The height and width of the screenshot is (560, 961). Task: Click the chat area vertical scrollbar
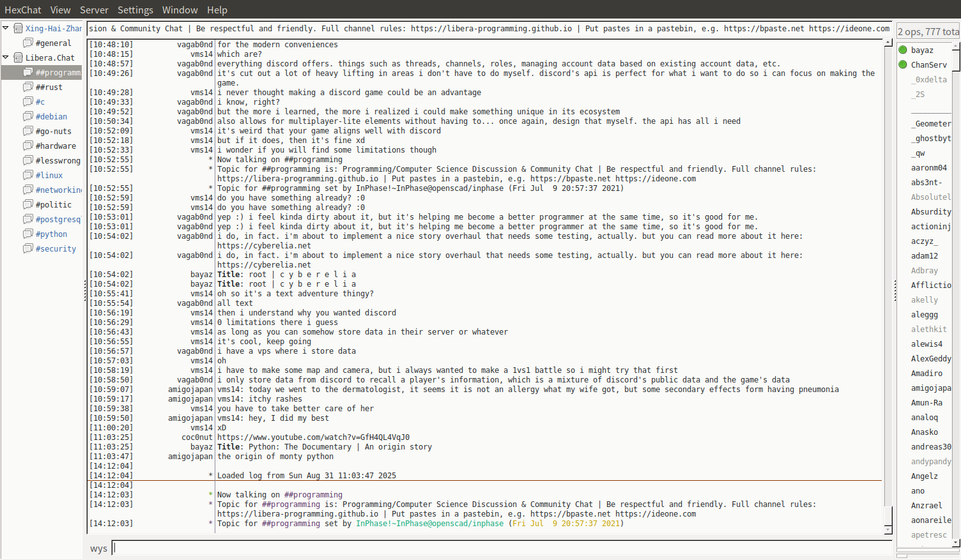click(x=888, y=286)
